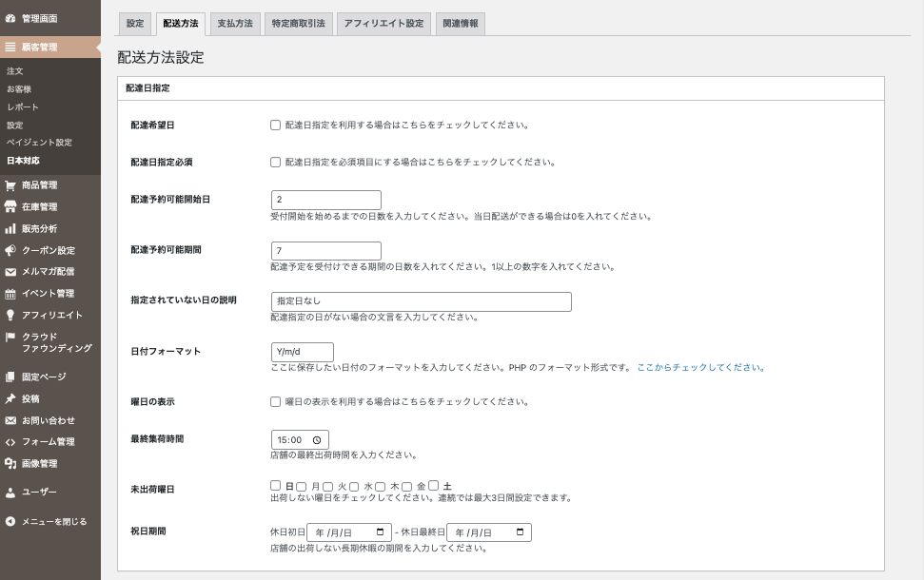Check the 配達日指定必須 checkbox
The height and width of the screenshot is (580, 924).
(x=276, y=162)
